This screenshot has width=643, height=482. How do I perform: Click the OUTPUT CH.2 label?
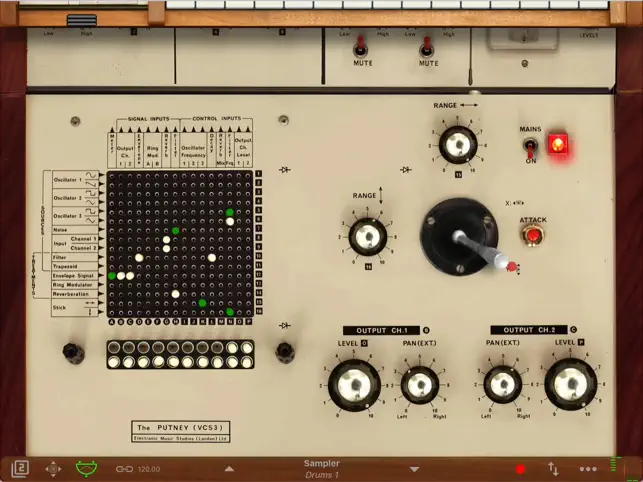[x=529, y=330]
